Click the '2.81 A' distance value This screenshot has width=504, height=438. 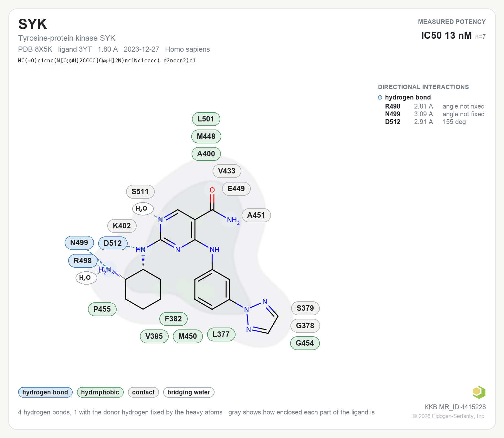(x=424, y=106)
